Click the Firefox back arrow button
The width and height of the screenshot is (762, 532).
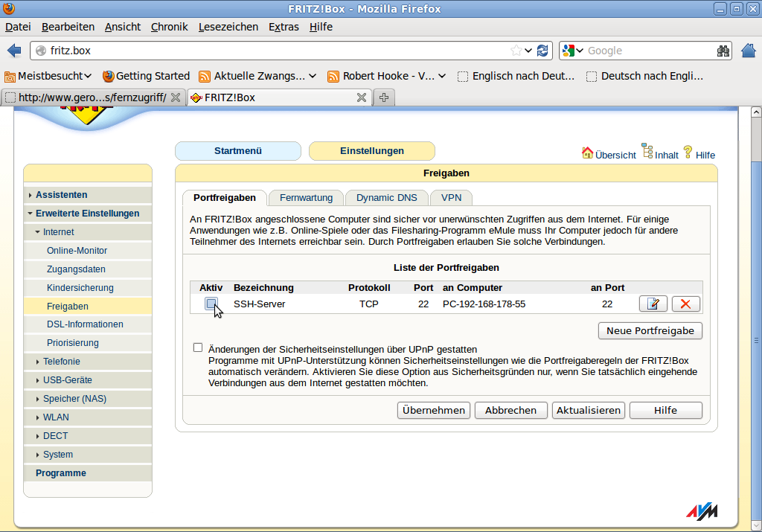pyautogui.click(x=14, y=51)
